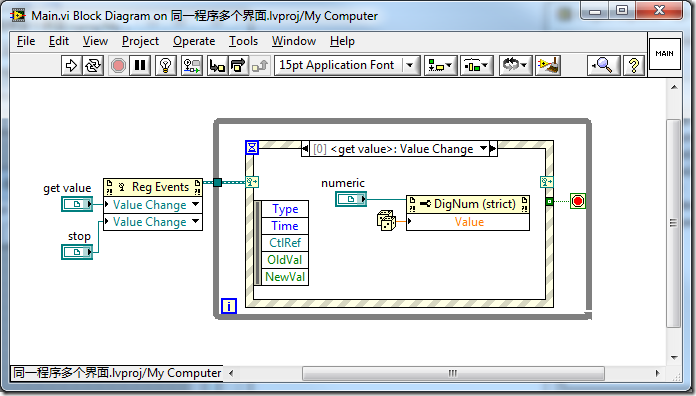696x396 pixels.
Task: Toggle Retain Wire Values button
Action: coord(192,66)
